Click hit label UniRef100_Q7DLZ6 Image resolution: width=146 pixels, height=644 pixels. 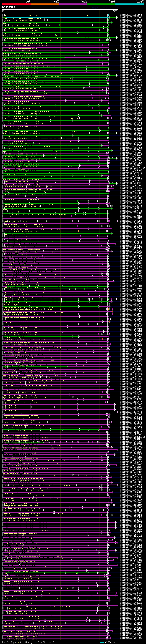pos(131,128)
